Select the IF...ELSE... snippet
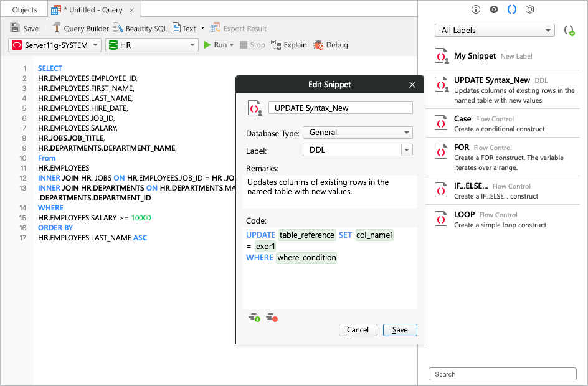588x386 pixels. (x=503, y=191)
